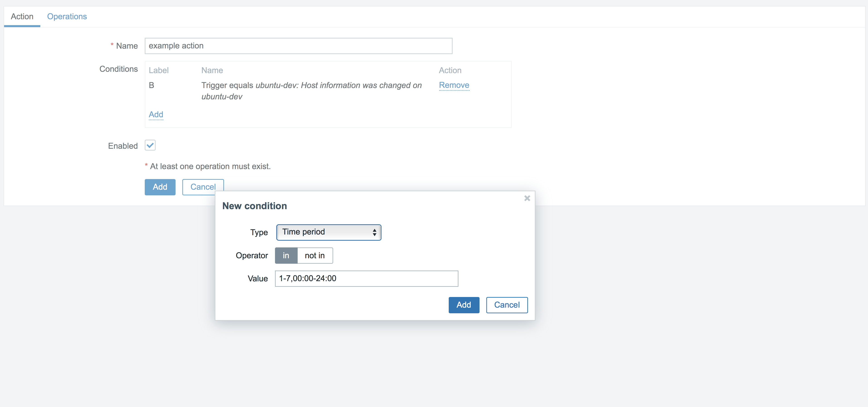
Task: Click Add in New condition dialog
Action: [x=464, y=305]
